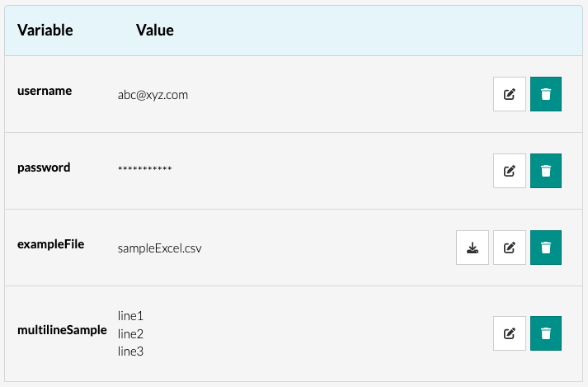The width and height of the screenshot is (588, 387).
Task: Click the masked password value
Action: (144, 171)
